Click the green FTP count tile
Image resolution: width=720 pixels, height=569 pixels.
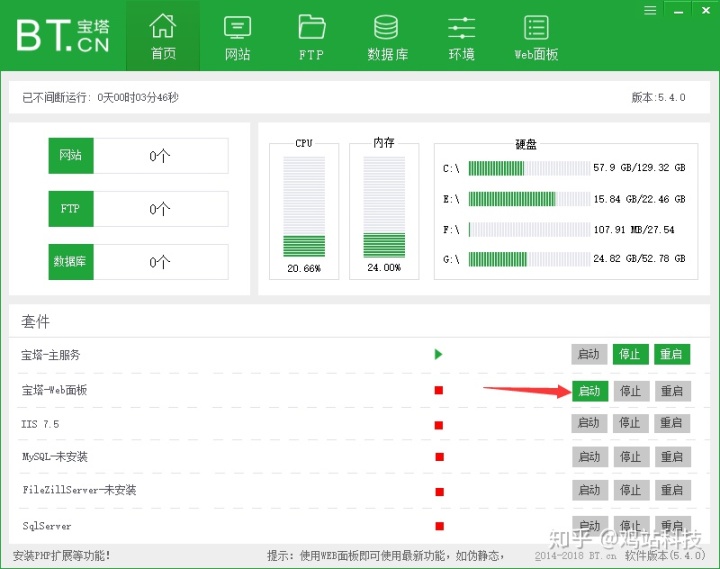click(x=71, y=209)
